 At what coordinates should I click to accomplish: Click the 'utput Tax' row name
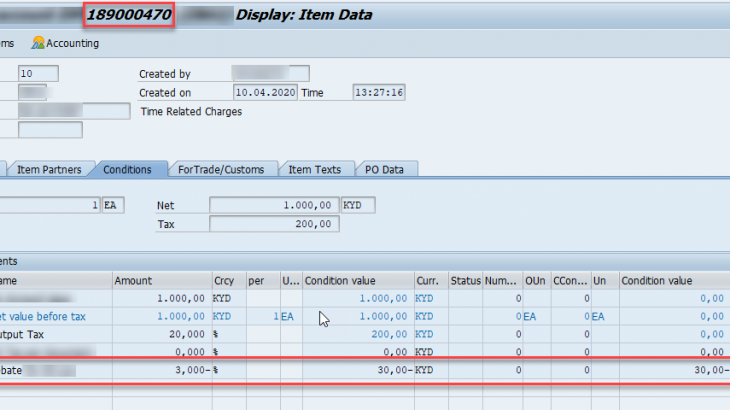point(22,335)
